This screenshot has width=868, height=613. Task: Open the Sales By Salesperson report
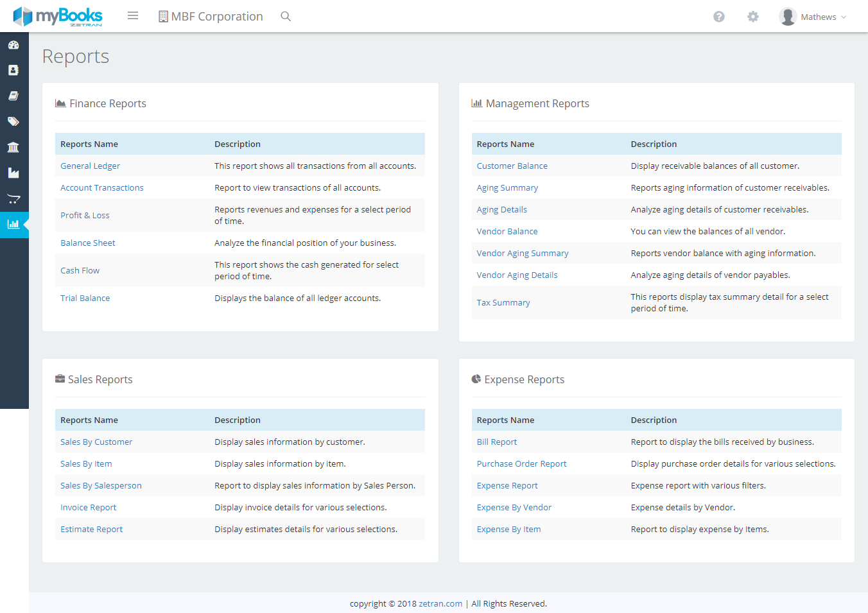click(x=101, y=485)
